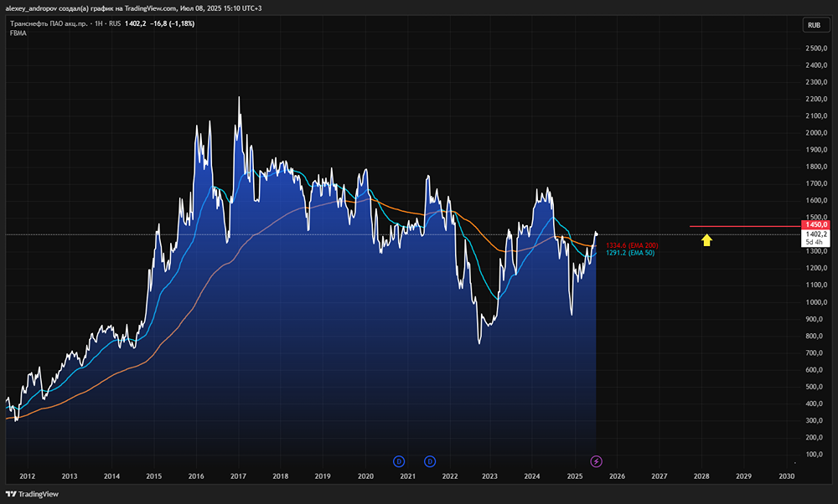This screenshot has height=504, width=838.
Task: Click the 2012 label on time axis
Action: [x=28, y=476]
